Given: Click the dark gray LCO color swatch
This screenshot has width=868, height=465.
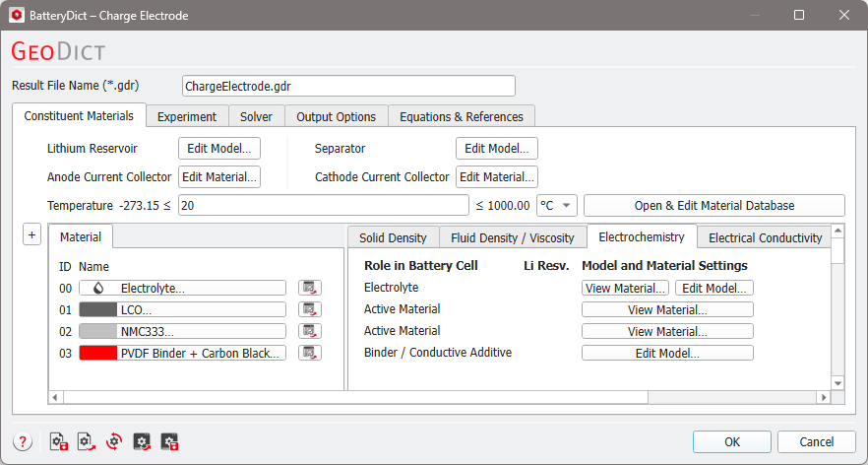Looking at the screenshot, I should coord(98,309).
